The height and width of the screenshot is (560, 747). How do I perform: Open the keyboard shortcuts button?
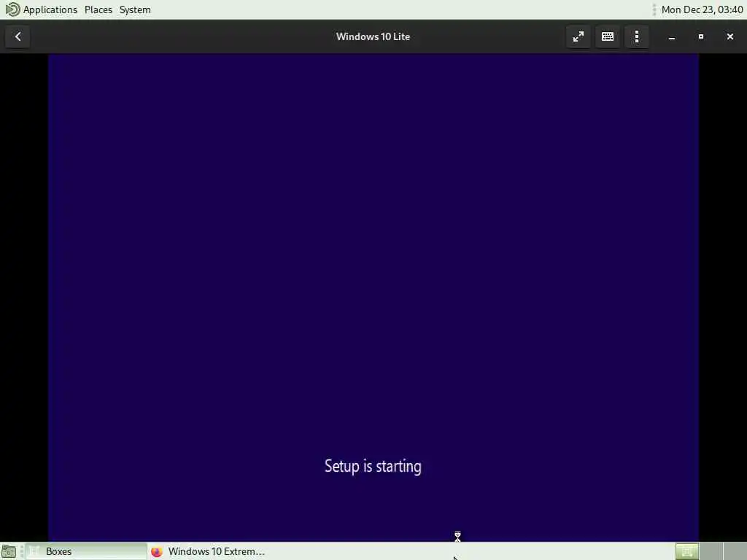[x=608, y=36]
